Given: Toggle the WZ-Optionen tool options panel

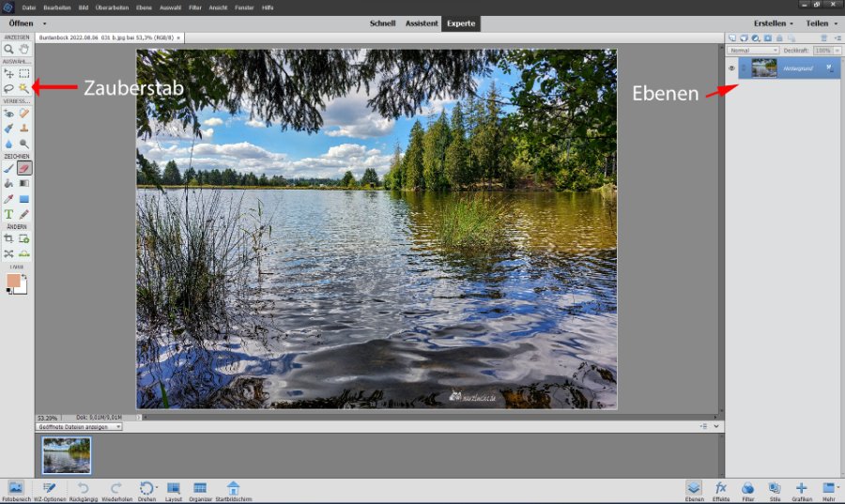Looking at the screenshot, I should [x=50, y=491].
